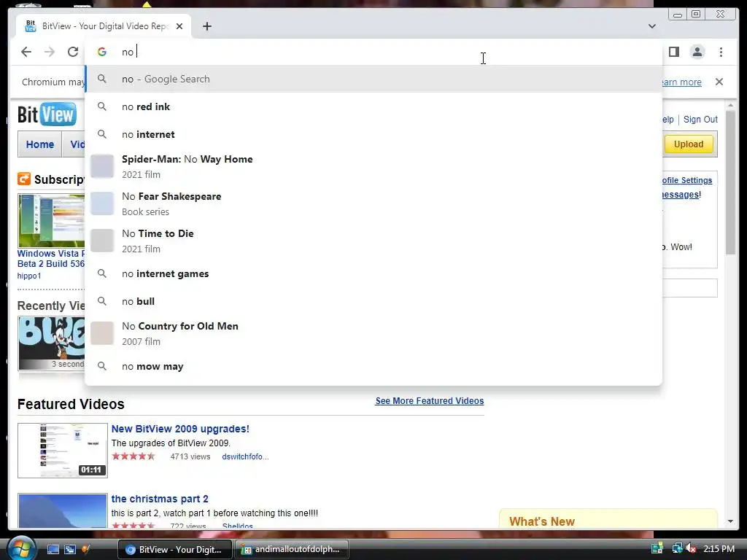The image size is (747, 560).
Task: Click the yellow Upload button
Action: pyautogui.click(x=689, y=144)
